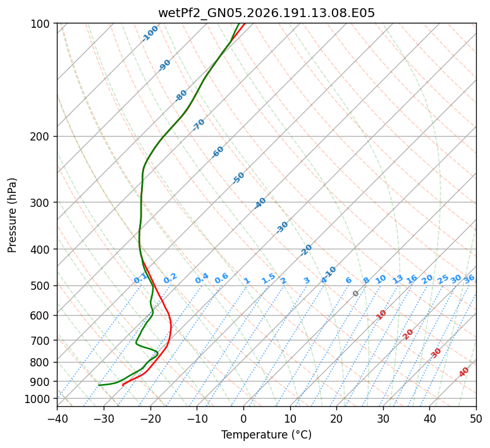Click the 1.5 mixing ratio label

pyautogui.click(x=269, y=278)
